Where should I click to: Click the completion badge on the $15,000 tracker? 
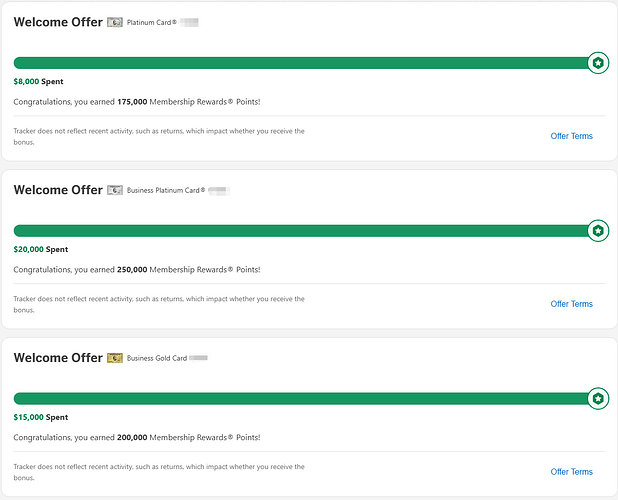598,399
